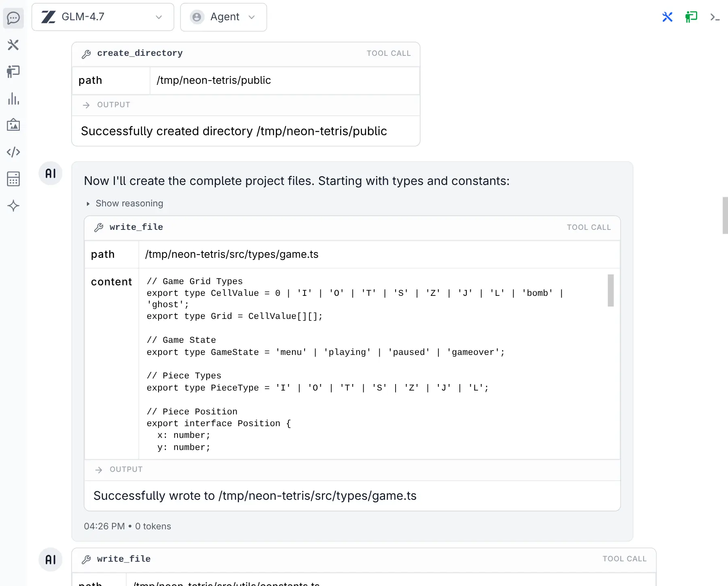Image resolution: width=728 pixels, height=586 pixels.
Task: Click the blue tools icon at top right
Action: coord(667,17)
